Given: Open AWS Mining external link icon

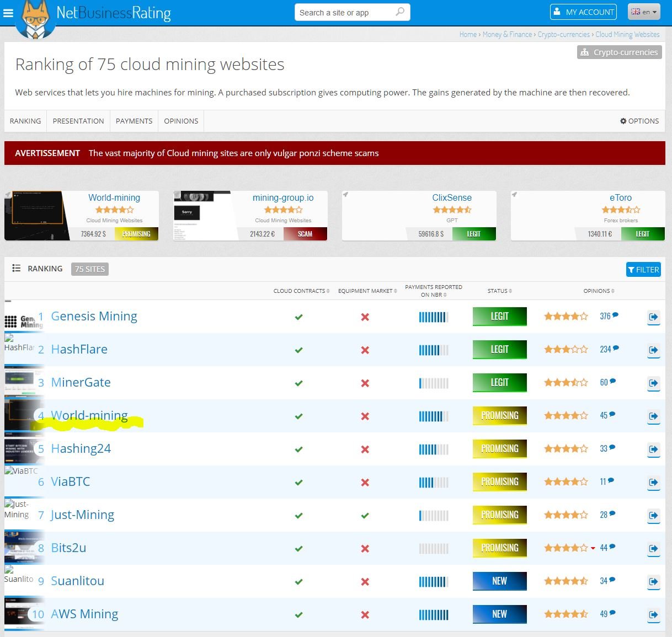Looking at the screenshot, I should pos(654,614).
